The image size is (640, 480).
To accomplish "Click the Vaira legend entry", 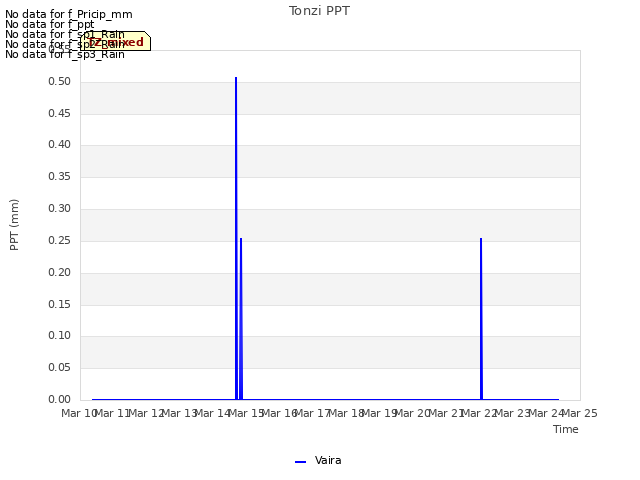I will coord(318,460).
